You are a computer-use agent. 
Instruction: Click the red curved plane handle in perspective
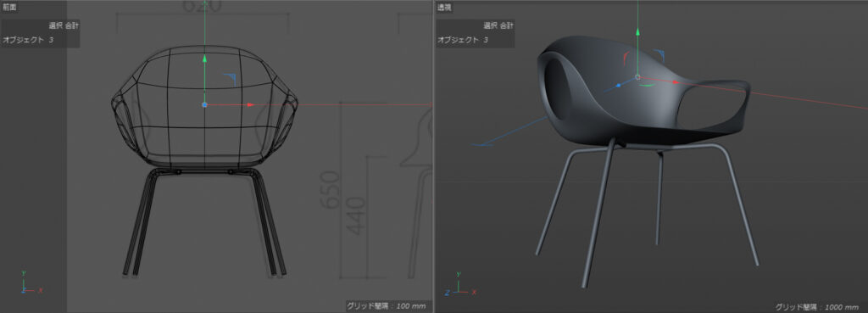pyautogui.click(x=625, y=59)
